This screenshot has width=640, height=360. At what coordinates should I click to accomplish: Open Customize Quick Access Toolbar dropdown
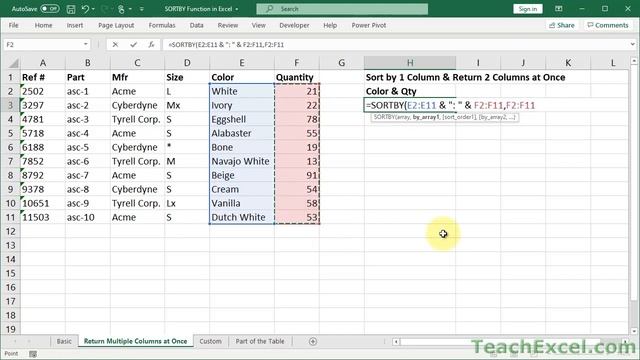pyautogui.click(x=142, y=9)
